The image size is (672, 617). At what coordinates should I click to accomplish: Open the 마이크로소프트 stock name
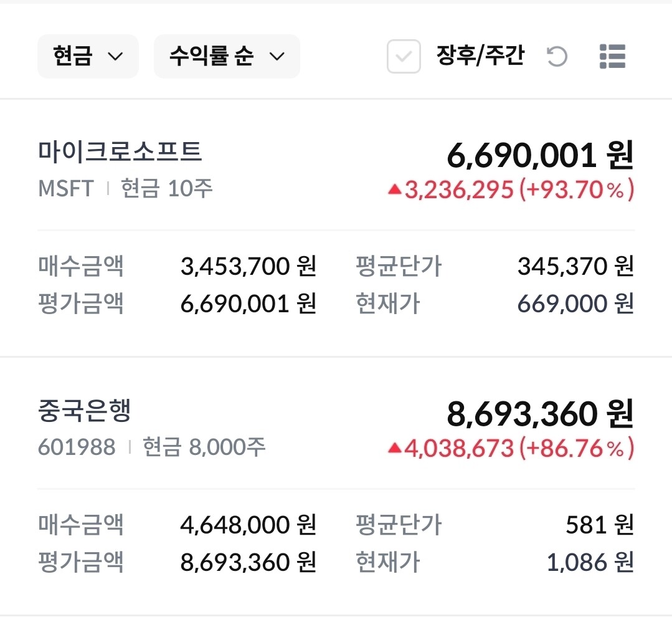coord(120,151)
